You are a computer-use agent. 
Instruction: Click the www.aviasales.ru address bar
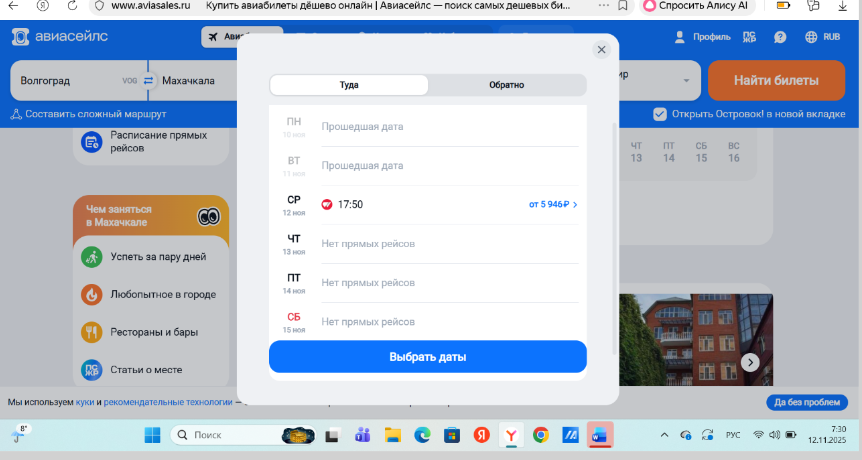coord(151,6)
